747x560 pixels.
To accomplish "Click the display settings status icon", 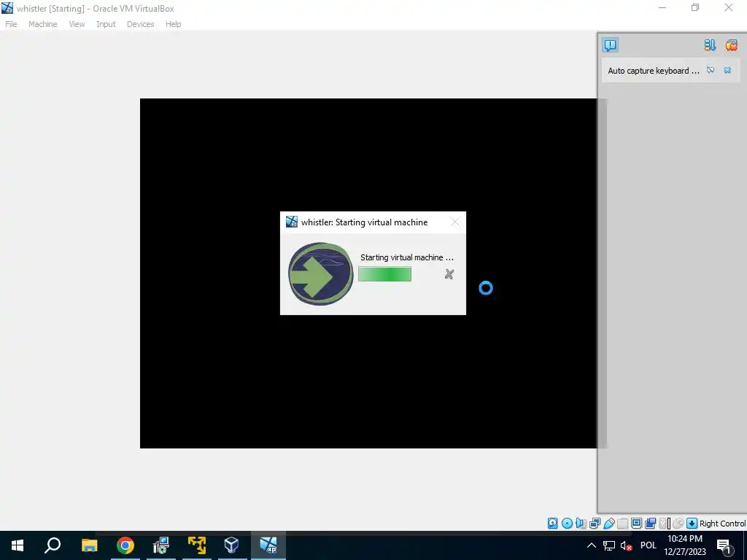I will (x=636, y=524).
